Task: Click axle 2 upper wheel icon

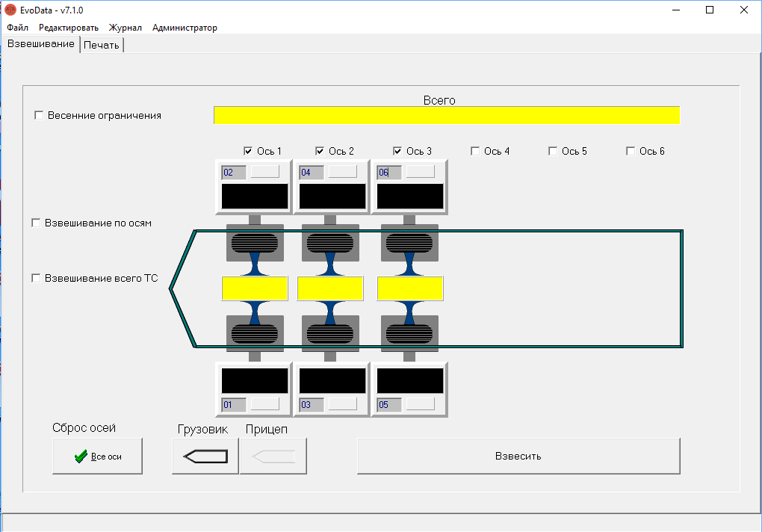Action: click(x=330, y=243)
